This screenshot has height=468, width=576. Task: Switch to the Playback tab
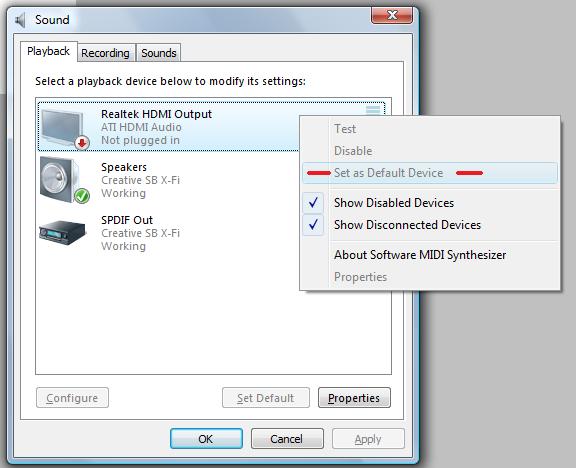point(48,51)
